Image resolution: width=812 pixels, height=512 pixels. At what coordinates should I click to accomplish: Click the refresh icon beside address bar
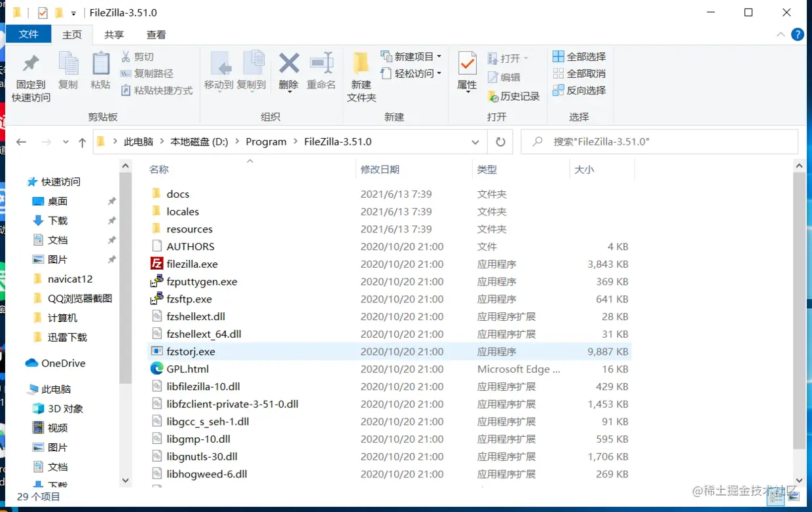click(x=500, y=141)
